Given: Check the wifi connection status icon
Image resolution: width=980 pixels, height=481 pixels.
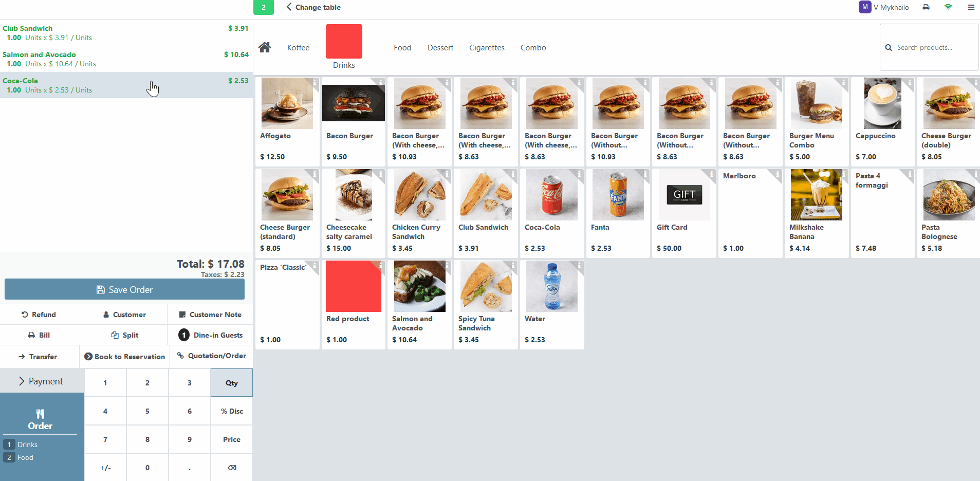Looking at the screenshot, I should (x=948, y=7).
